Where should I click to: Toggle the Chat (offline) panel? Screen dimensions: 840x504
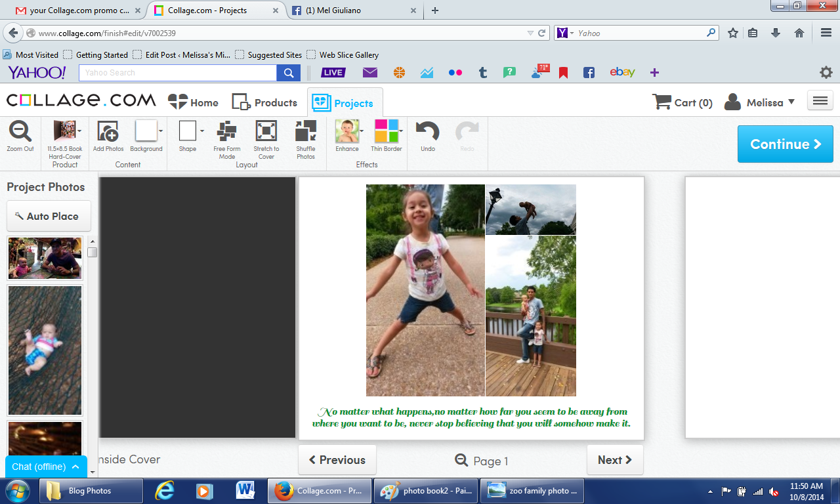(x=46, y=467)
